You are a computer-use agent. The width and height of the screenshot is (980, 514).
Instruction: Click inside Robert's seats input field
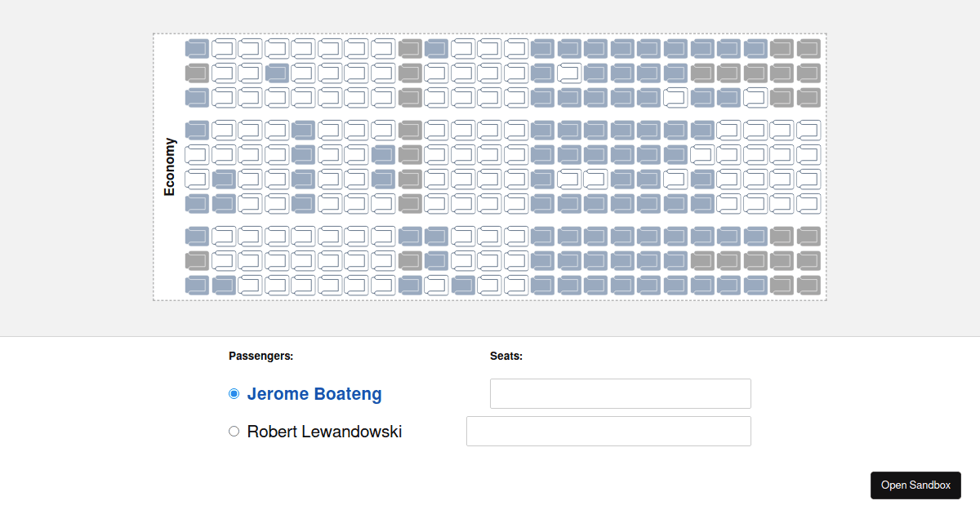point(608,431)
